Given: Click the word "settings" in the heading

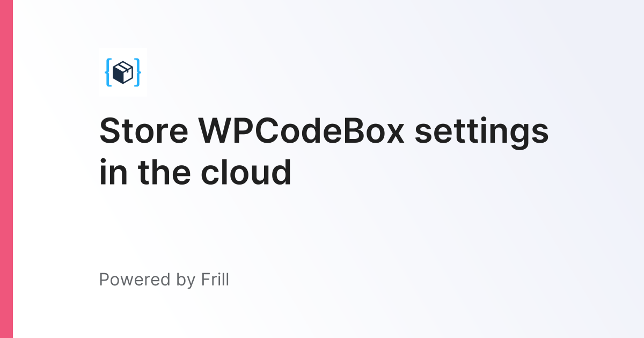Looking at the screenshot, I should pyautogui.click(x=482, y=133).
